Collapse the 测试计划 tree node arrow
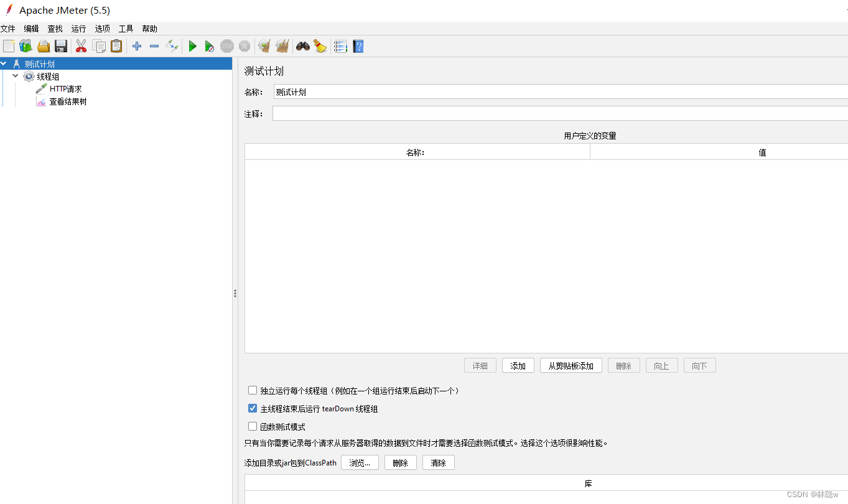 coord(4,63)
